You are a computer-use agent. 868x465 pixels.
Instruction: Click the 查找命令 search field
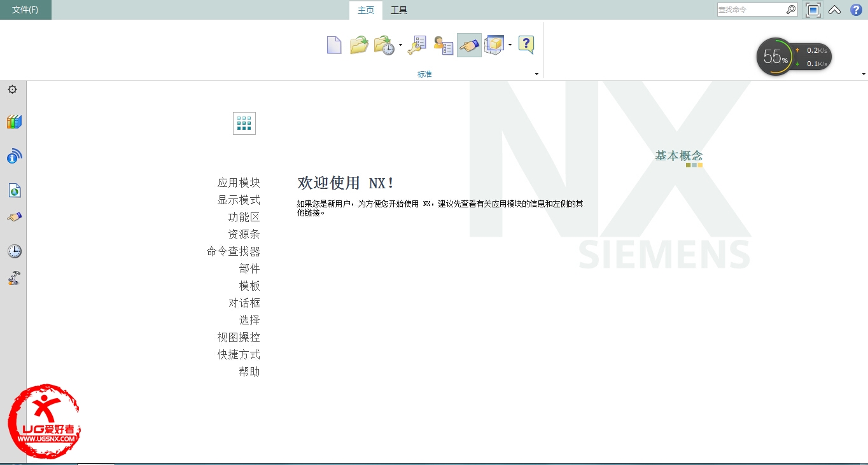[x=752, y=10]
